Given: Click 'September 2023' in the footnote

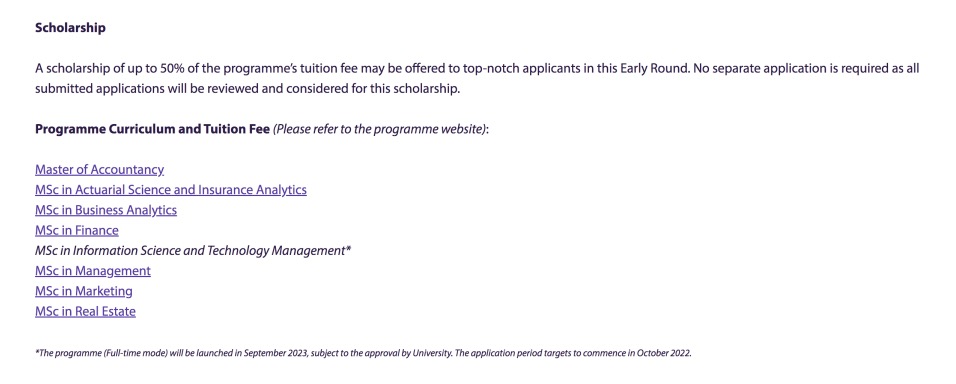Looking at the screenshot, I should click(276, 354).
